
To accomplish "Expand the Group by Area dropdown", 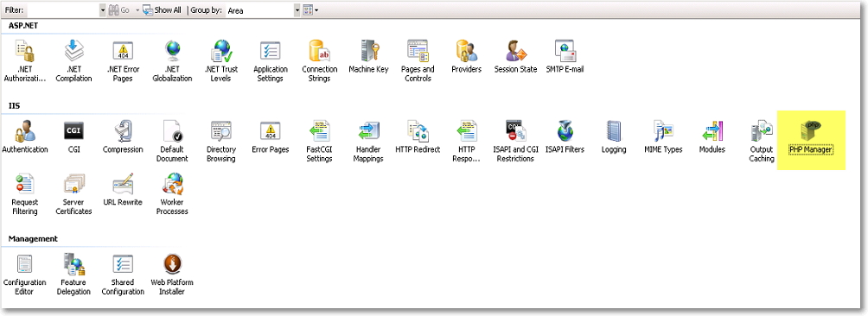I will [x=297, y=10].
